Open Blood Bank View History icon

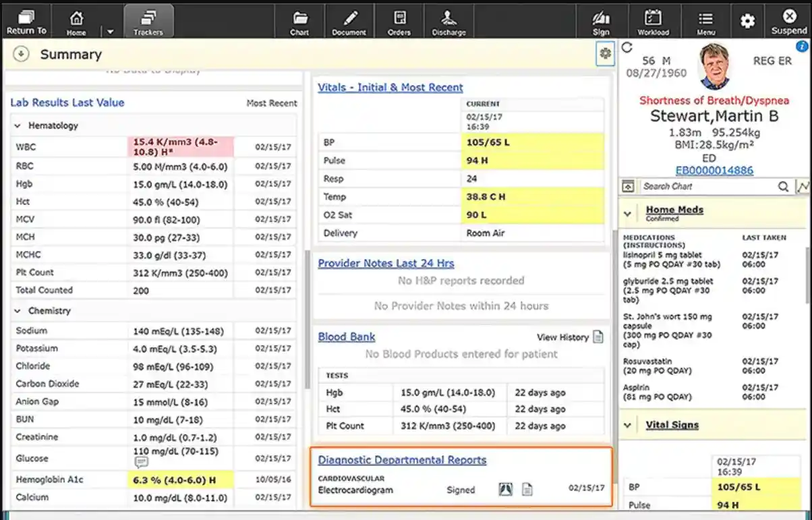click(x=597, y=337)
